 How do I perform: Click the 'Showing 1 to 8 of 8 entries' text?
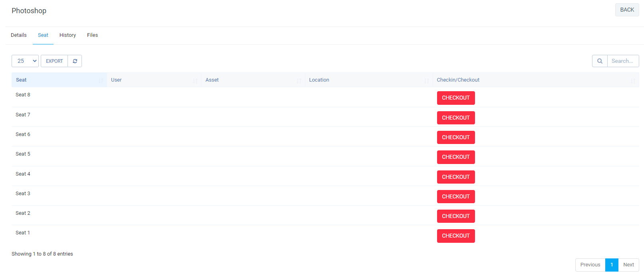pyautogui.click(x=42, y=254)
